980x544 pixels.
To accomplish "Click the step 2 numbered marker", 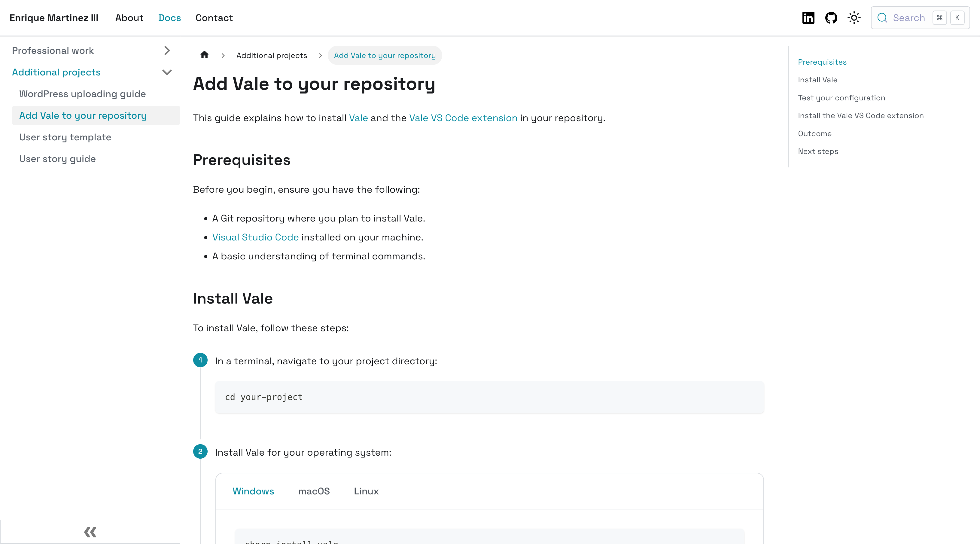I will click(x=200, y=451).
